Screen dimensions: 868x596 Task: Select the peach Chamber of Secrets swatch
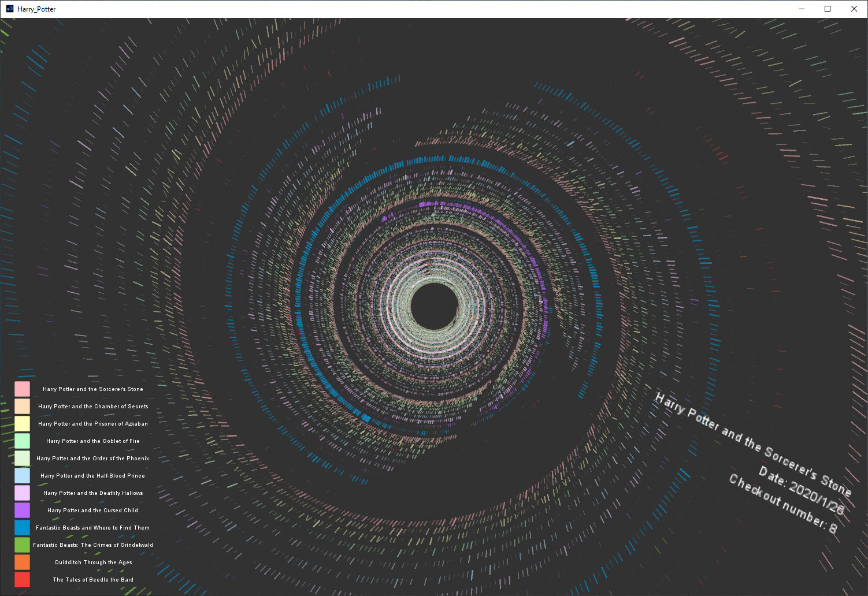click(x=22, y=406)
